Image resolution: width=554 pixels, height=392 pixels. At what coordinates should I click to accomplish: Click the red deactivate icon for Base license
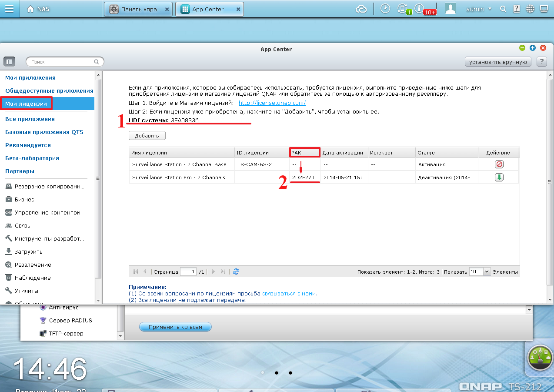pyautogui.click(x=499, y=164)
